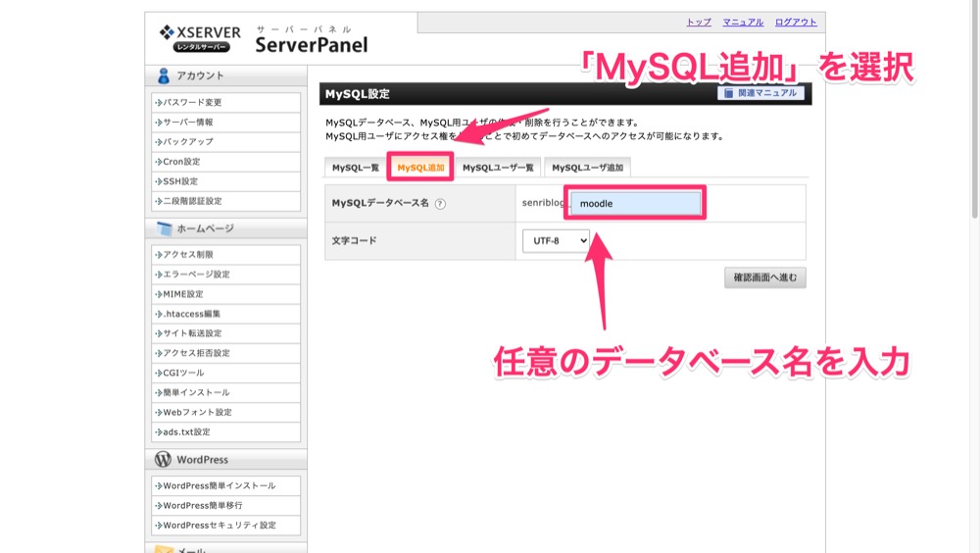
Task: Open 二段階認証設定 in the sidebar
Action: click(225, 201)
